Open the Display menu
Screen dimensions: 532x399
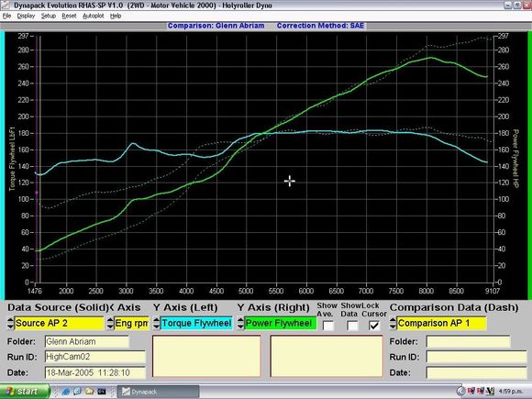(26, 16)
